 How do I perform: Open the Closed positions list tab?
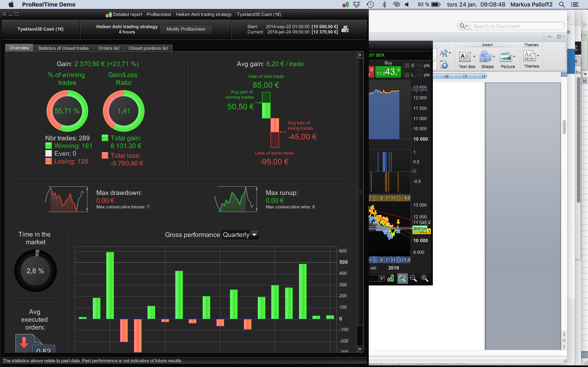148,48
